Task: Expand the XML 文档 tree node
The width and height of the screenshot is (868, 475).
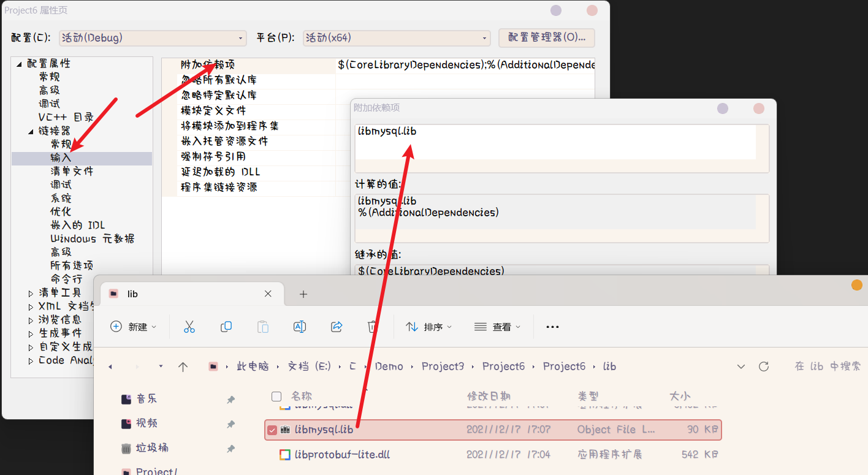Action: point(31,306)
